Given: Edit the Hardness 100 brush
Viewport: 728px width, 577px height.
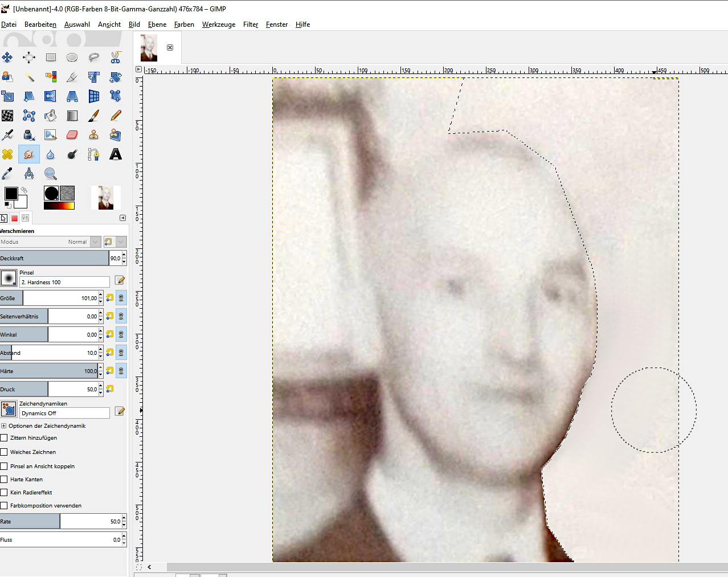Looking at the screenshot, I should [x=120, y=280].
